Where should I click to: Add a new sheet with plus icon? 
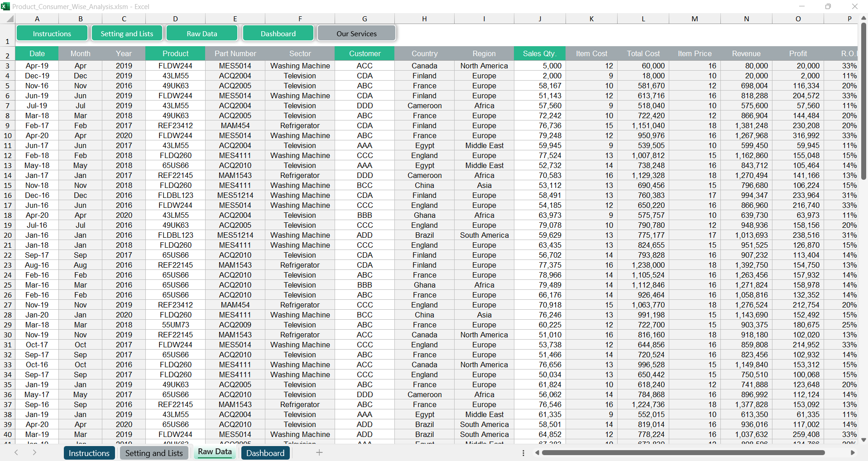319,452
